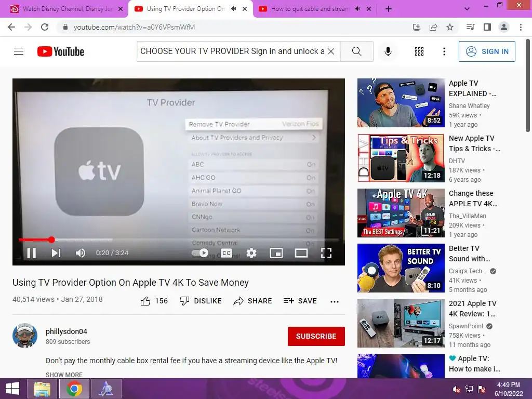Screen dimensions: 532x399
Task: Clear the search box with the X
Action: pyautogui.click(x=331, y=51)
